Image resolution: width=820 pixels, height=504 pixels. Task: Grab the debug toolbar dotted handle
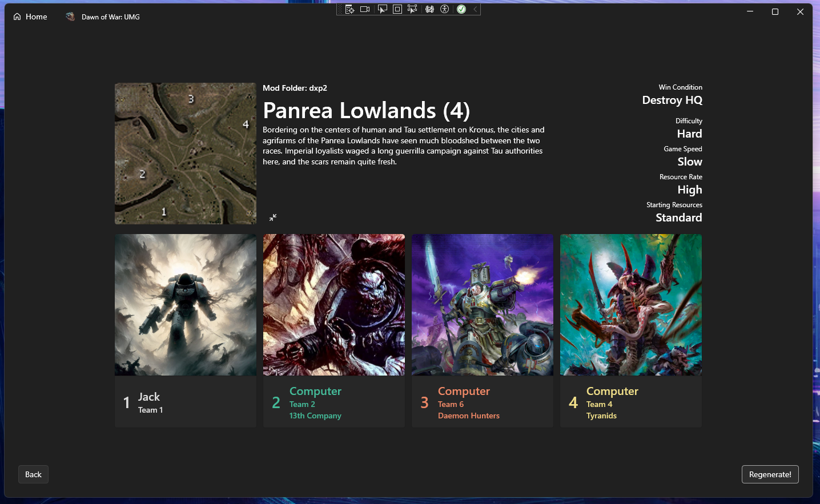[x=340, y=9]
